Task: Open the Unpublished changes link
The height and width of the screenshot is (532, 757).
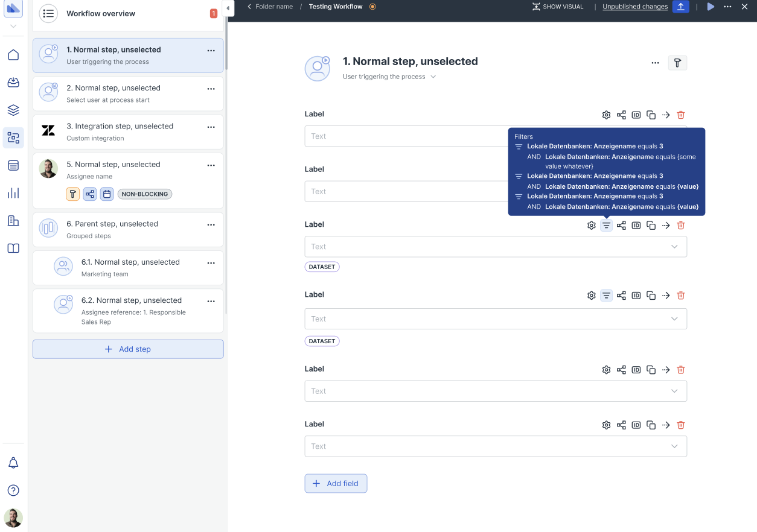Action: pos(635,7)
